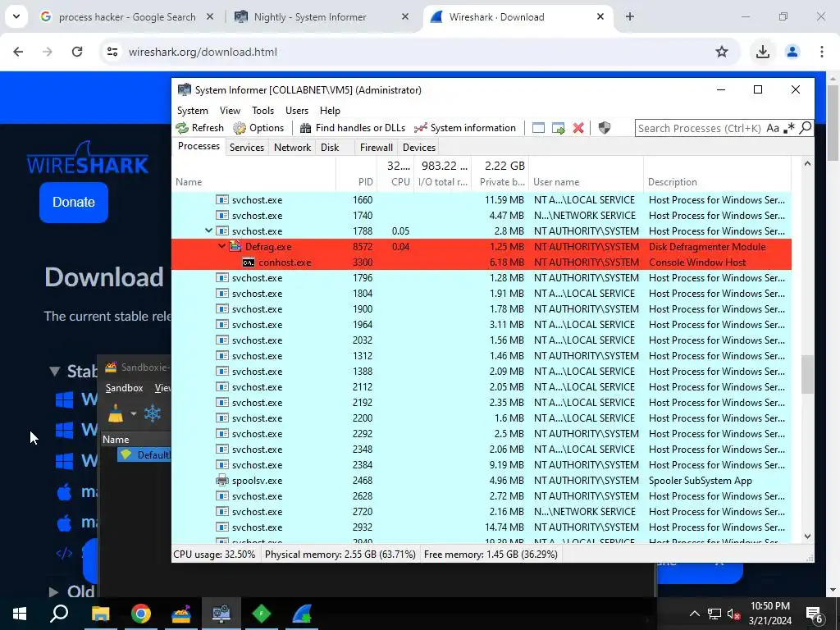840x630 pixels.
Task: Switch to the Network tab
Action: pyautogui.click(x=292, y=148)
